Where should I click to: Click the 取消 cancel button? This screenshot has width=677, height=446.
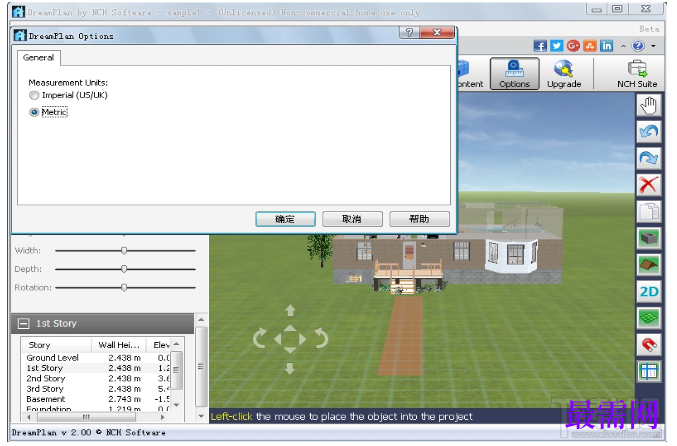(x=352, y=219)
